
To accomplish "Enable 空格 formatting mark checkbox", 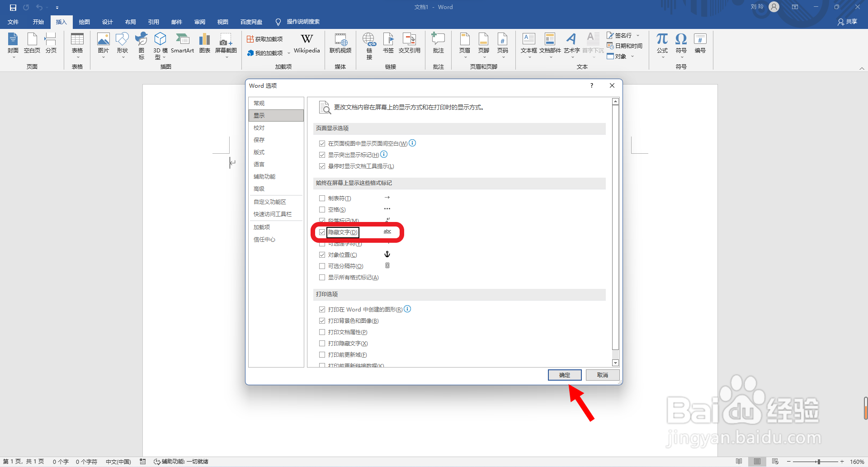I will (322, 210).
